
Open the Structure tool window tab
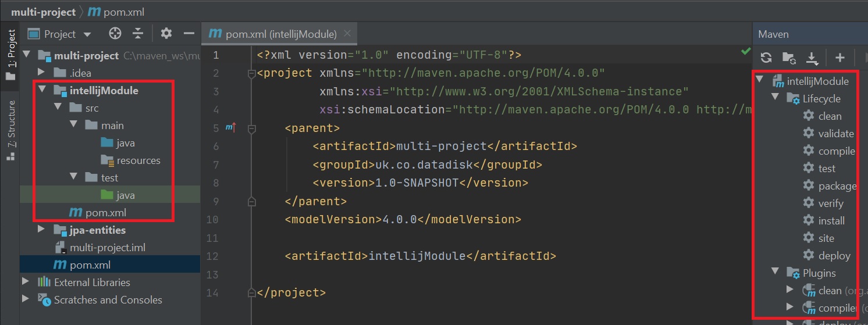click(10, 130)
